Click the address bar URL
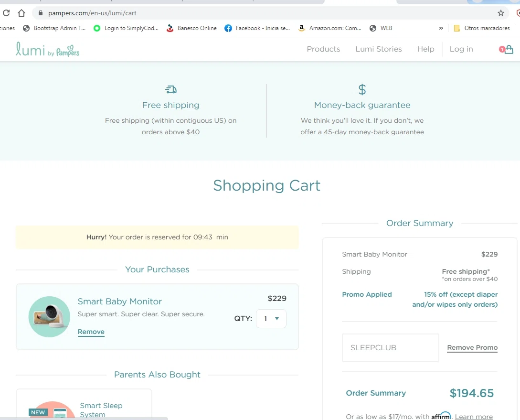 click(x=92, y=13)
